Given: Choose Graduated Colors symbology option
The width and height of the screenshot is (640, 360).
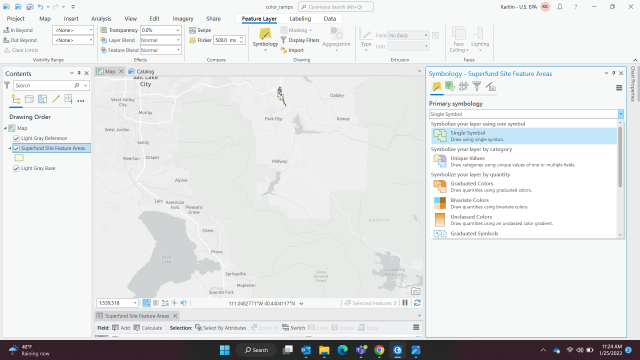Looking at the screenshot, I should point(524,187).
